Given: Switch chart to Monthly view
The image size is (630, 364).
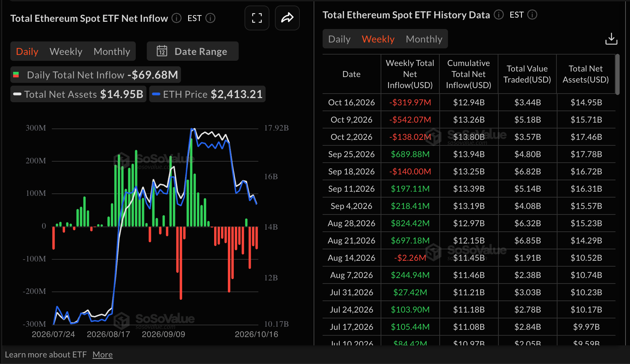Looking at the screenshot, I should pos(112,51).
